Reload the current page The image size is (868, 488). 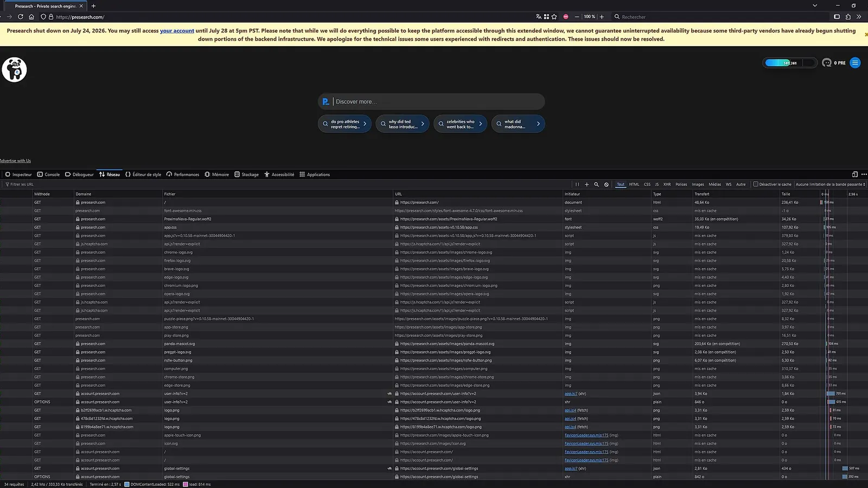[21, 17]
